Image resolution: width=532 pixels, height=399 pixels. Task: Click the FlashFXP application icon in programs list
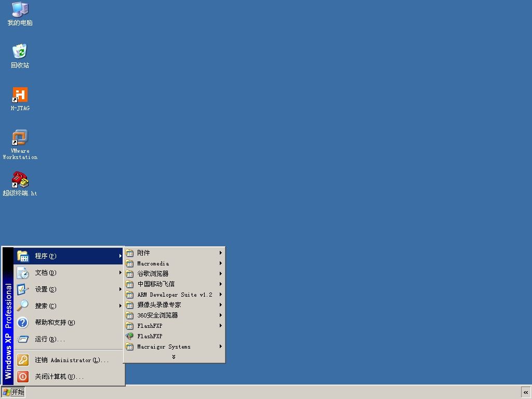(x=129, y=336)
